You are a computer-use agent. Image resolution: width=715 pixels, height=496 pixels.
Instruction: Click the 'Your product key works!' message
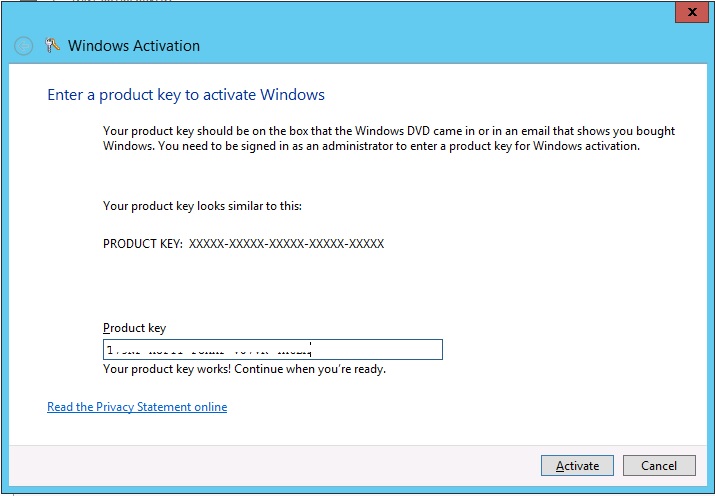(244, 369)
